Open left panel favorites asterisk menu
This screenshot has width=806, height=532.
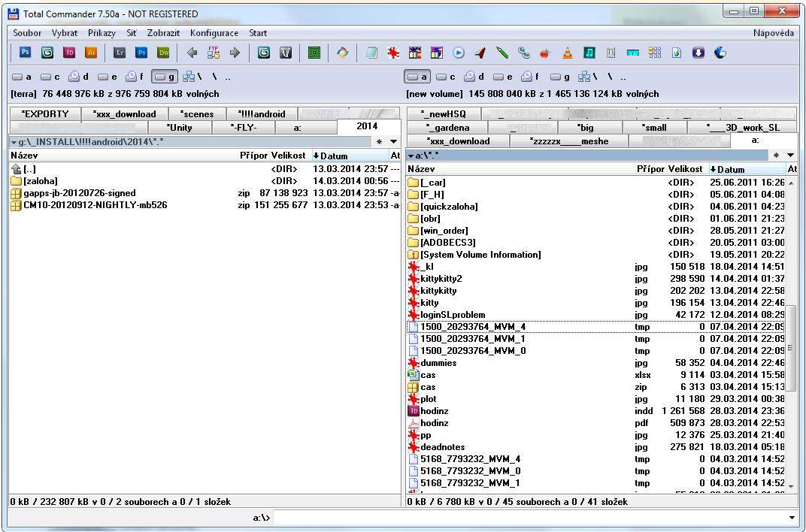(x=380, y=142)
